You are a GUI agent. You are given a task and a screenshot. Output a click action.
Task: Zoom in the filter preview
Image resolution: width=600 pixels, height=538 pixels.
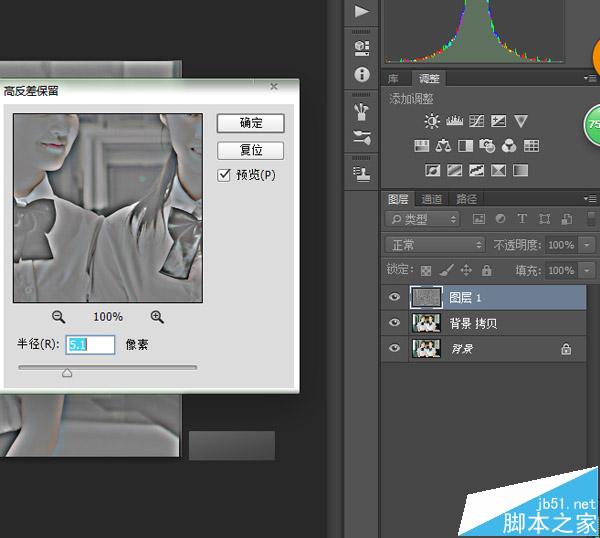(x=157, y=317)
